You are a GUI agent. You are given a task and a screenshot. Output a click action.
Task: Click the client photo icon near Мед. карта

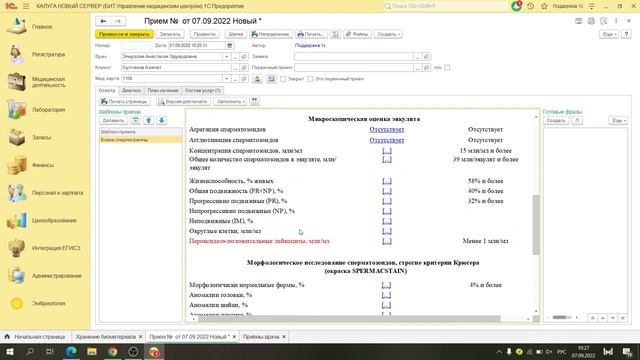(258, 79)
